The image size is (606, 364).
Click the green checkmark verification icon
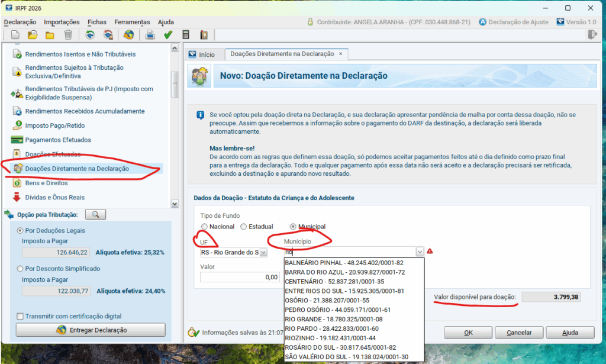coord(167,34)
